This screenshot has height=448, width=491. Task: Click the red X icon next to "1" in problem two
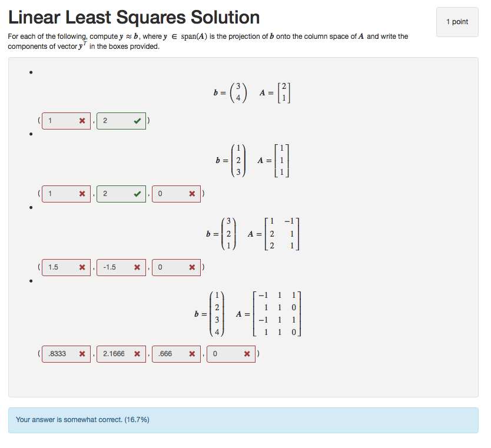[x=81, y=194]
